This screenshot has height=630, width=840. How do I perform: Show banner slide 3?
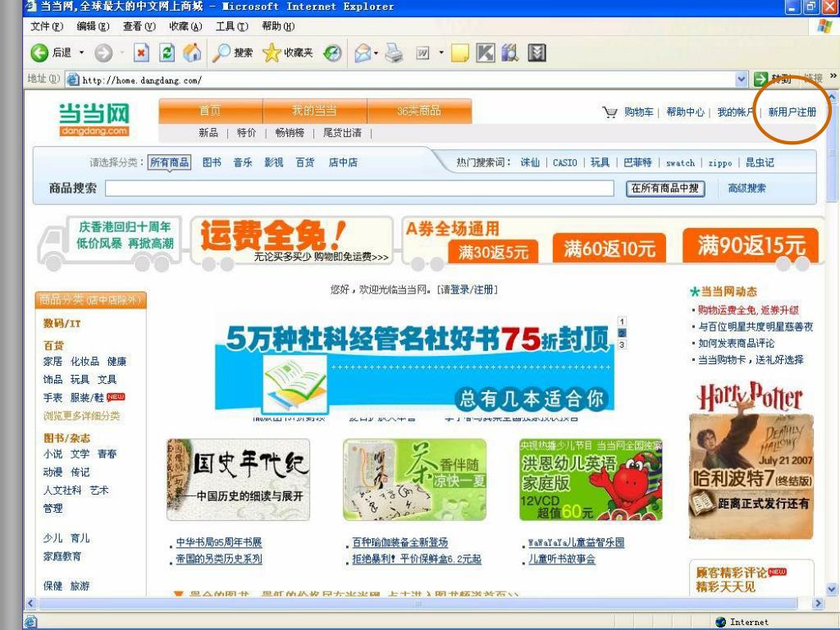(x=622, y=345)
